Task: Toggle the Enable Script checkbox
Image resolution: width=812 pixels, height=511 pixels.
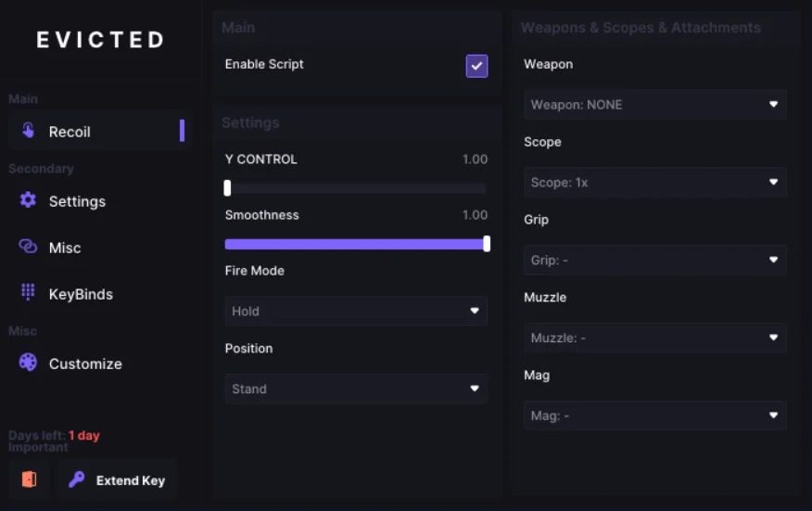Action: point(476,65)
